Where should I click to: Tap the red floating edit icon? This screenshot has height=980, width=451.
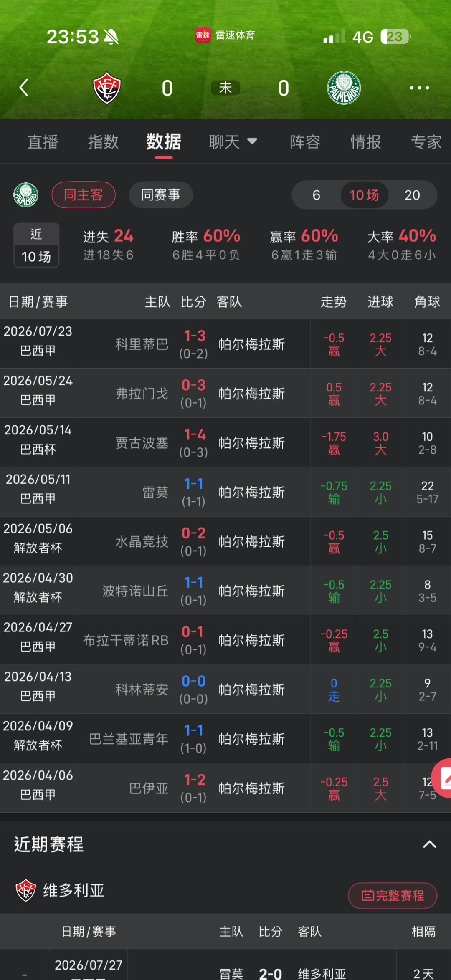click(x=442, y=778)
